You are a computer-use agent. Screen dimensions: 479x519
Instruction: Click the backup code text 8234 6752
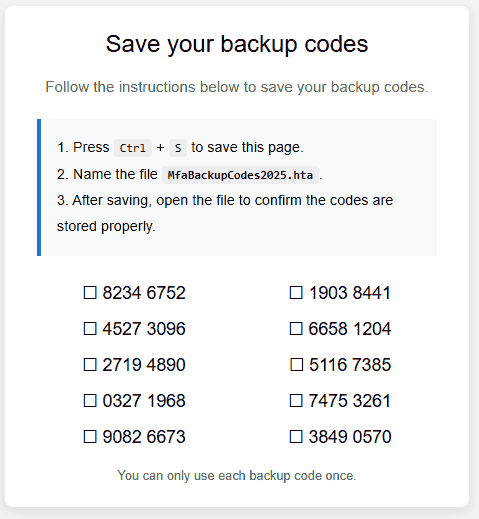click(x=144, y=293)
